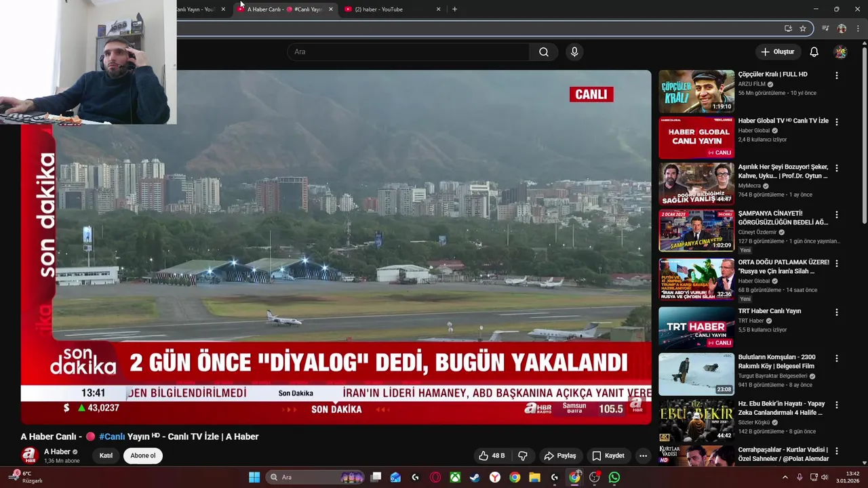Open options for TRT Haber Canlı Yayın
Viewport: 868px width, 488px height.
[836, 312]
